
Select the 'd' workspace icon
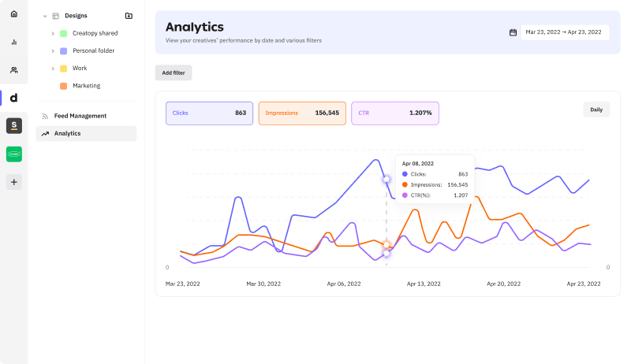pos(13,98)
